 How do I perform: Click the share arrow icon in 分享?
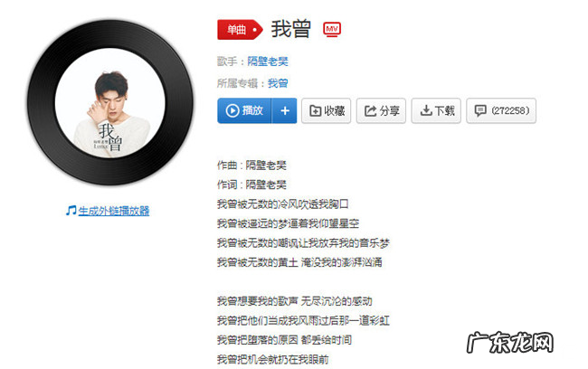click(x=370, y=110)
